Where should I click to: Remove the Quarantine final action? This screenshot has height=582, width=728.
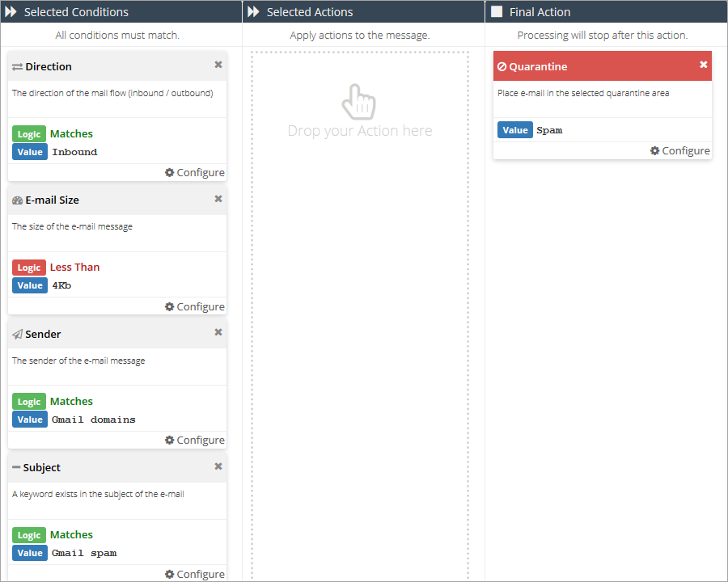coord(703,65)
